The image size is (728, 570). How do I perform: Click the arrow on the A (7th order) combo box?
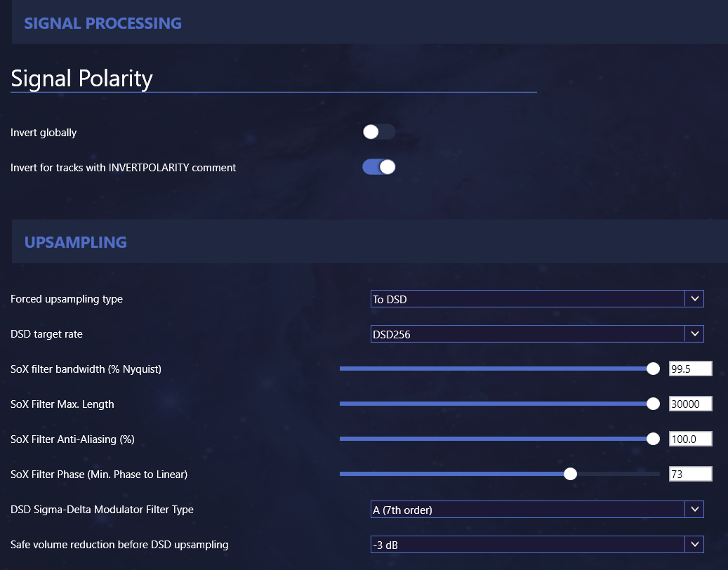694,510
